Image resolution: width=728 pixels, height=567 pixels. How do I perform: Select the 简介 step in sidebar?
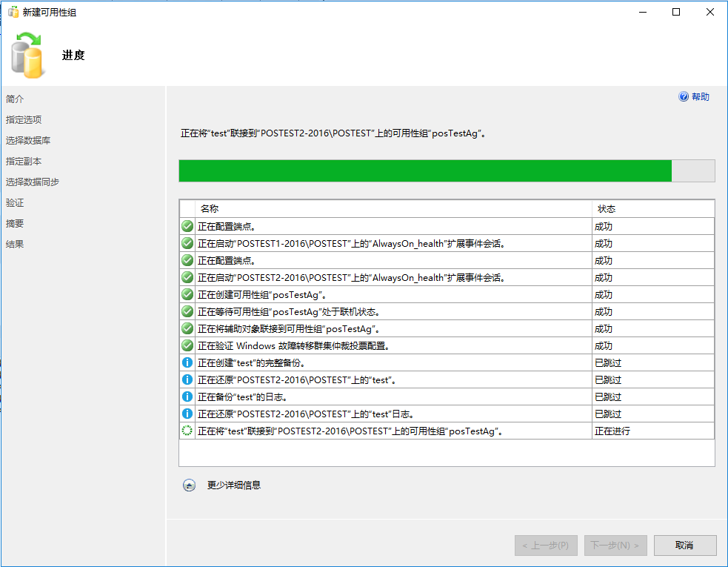click(x=15, y=99)
